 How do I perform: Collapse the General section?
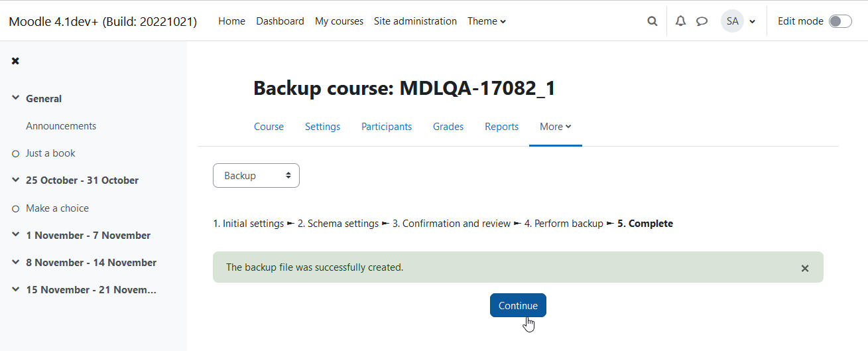pyautogui.click(x=16, y=98)
